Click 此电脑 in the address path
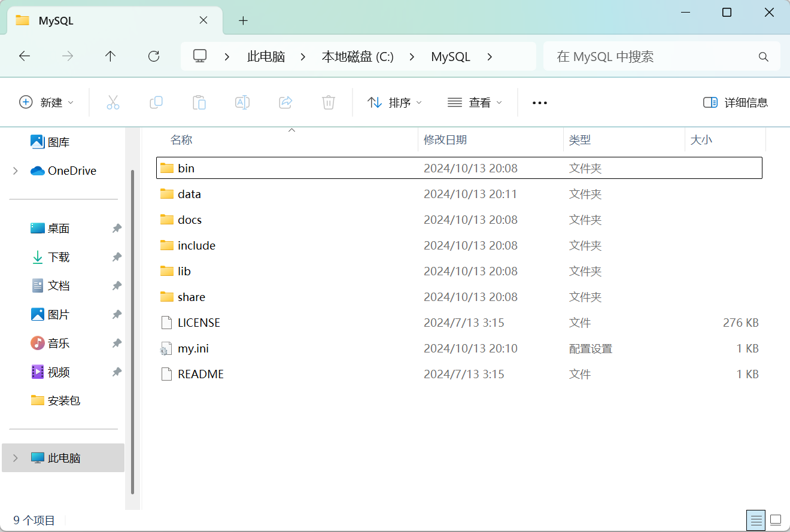The image size is (790, 532). pos(266,57)
